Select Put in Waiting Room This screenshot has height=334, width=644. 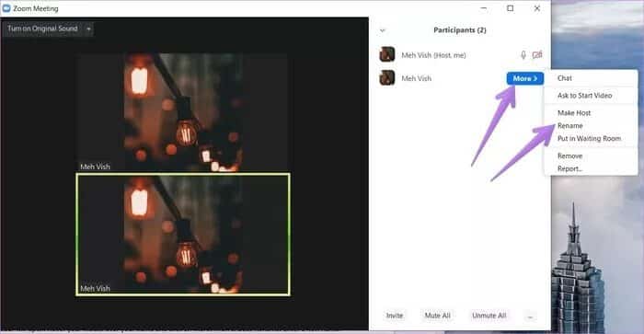589,138
